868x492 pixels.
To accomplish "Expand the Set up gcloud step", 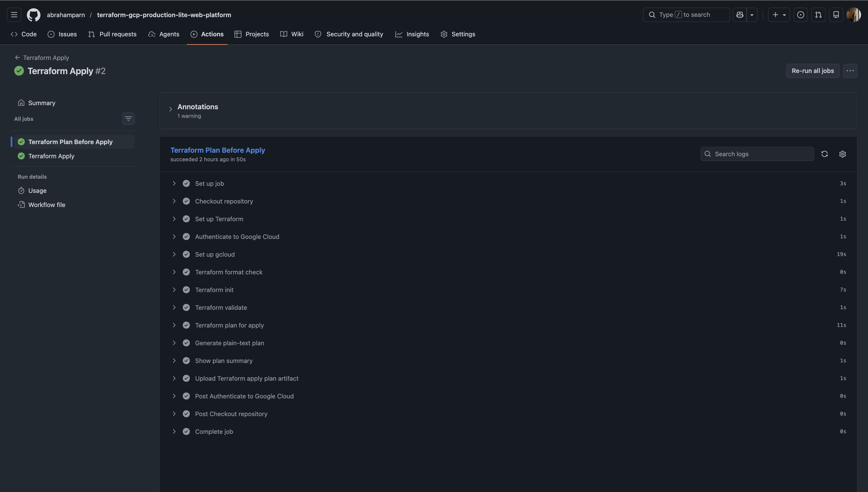I will pos(508,255).
